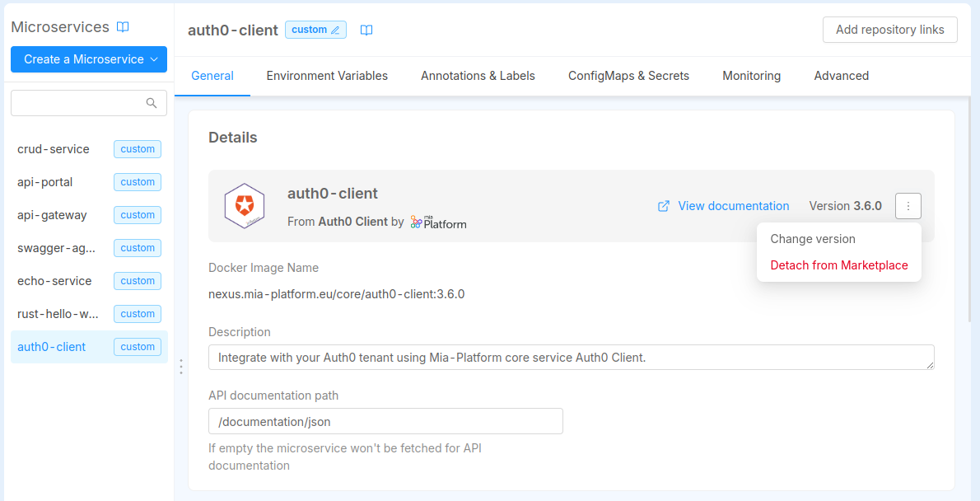Click inside the Description text field
980x501 pixels.
click(x=572, y=357)
